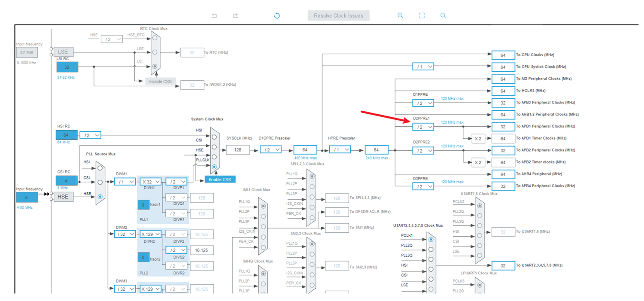Open the DIVN1 multiplier X 32 dropdown
Screen dimensions: 644x301
pos(151,182)
